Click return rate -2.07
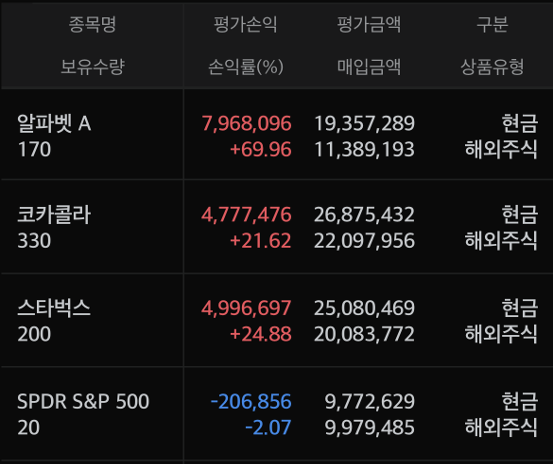553x464 pixels. coord(268,427)
